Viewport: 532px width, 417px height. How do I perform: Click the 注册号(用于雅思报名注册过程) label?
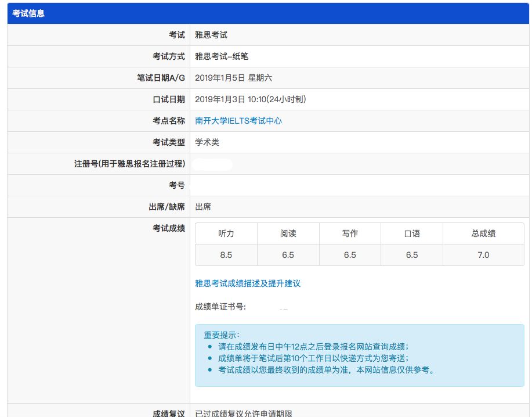pos(129,164)
